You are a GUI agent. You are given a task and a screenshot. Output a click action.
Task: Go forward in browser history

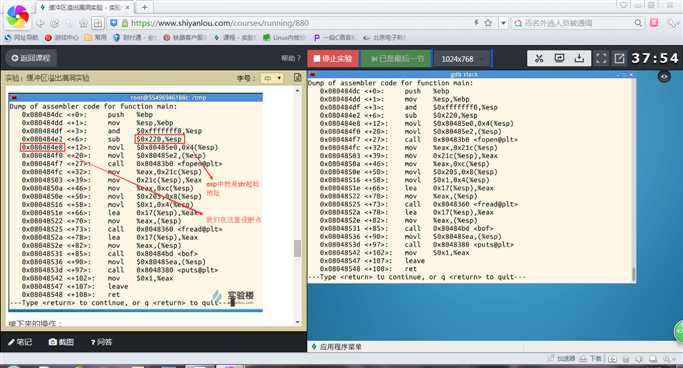click(x=54, y=23)
